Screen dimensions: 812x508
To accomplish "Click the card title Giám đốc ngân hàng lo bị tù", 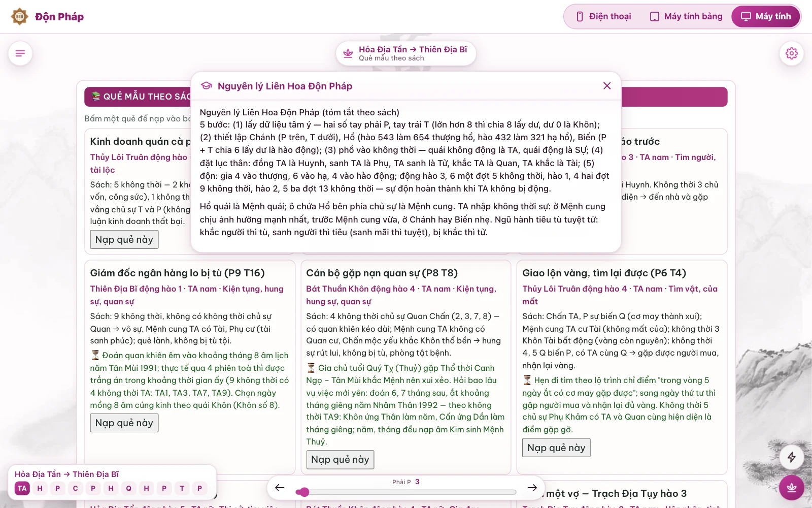I will tap(178, 273).
